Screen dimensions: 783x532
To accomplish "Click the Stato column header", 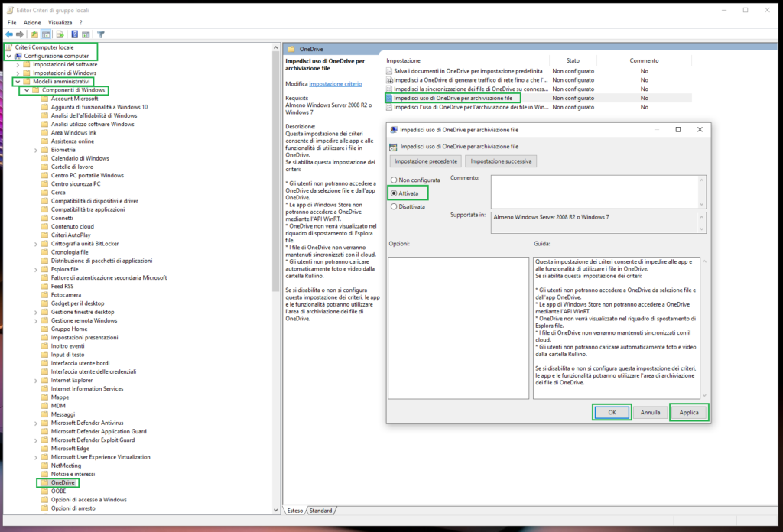I will click(573, 60).
